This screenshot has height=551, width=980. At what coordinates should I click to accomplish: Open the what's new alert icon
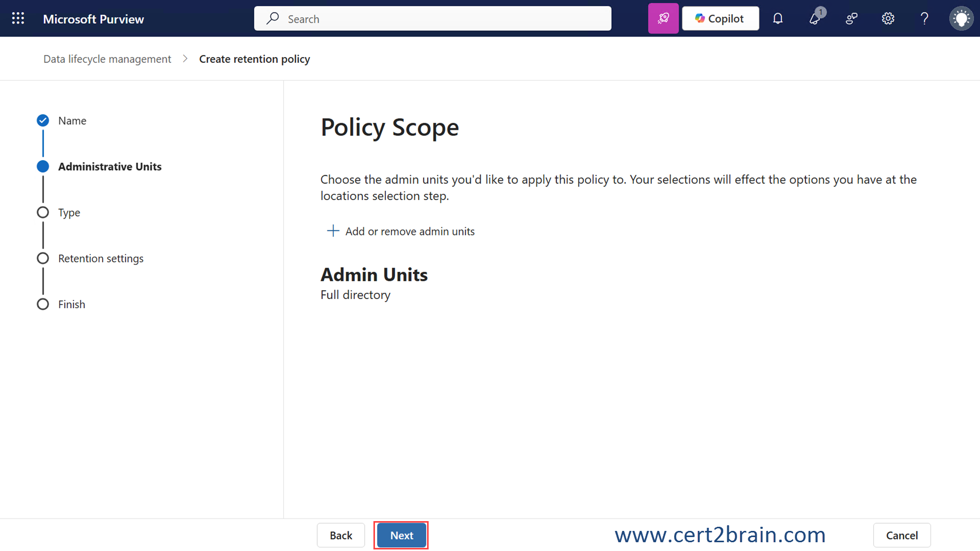814,19
